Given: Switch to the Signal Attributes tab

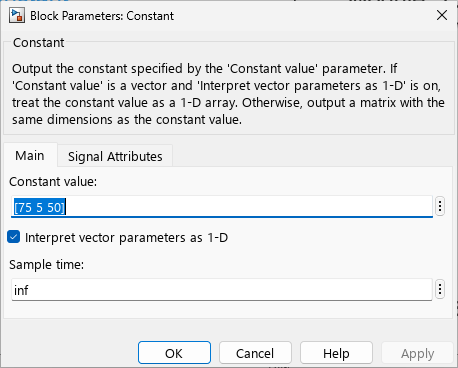Looking at the screenshot, I should 115,156.
